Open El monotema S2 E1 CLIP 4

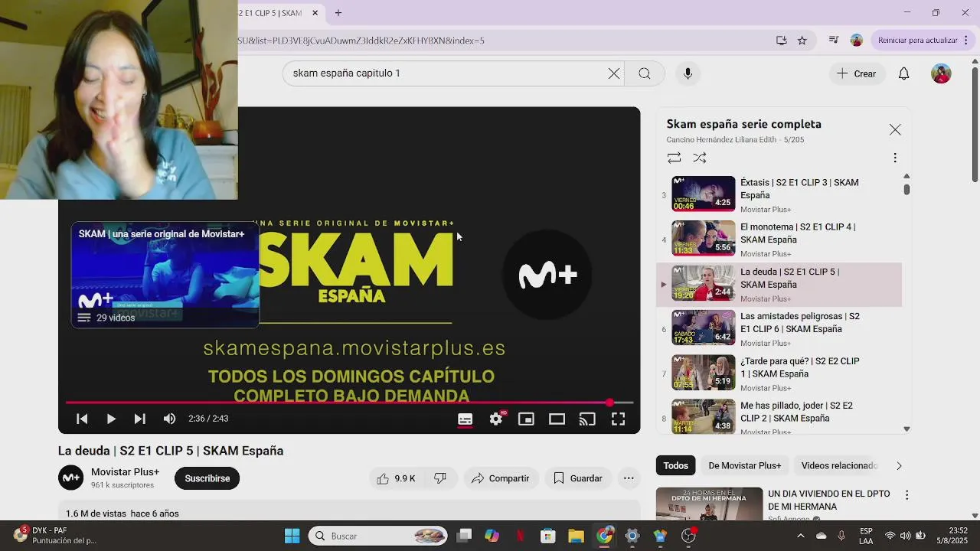(779, 239)
